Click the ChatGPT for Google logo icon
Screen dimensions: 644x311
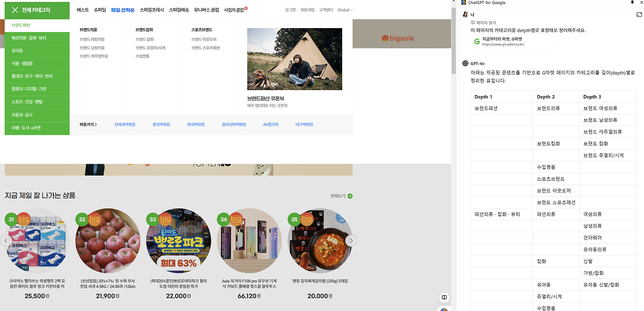pos(464,3)
